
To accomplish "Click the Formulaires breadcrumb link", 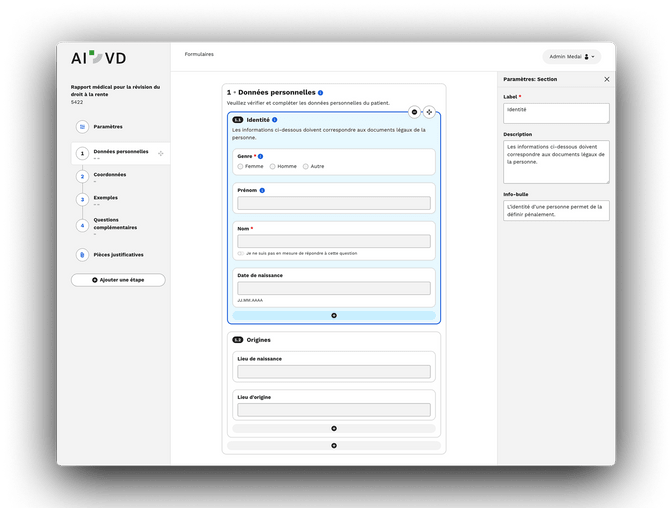I will 199,54.
